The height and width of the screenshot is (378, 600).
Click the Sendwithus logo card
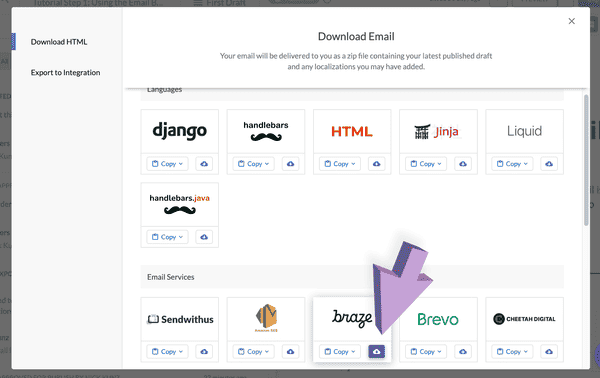point(179,319)
